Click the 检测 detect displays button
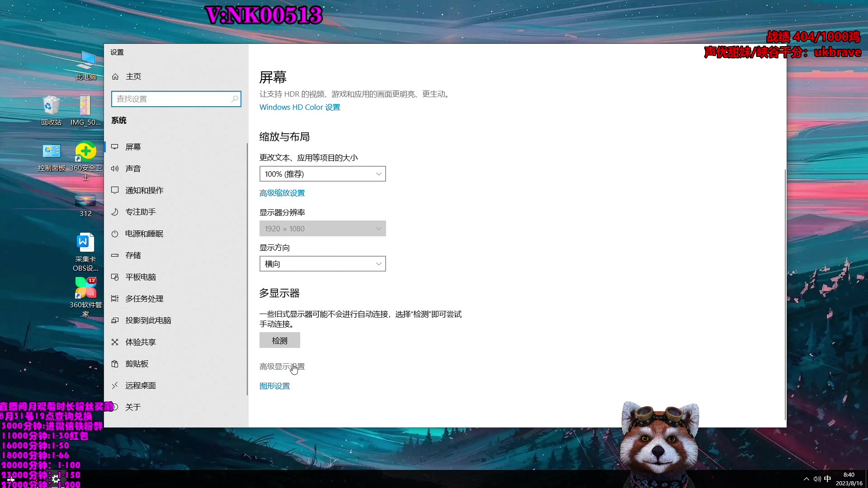Screen dimensions: 868x488 (279, 340)
